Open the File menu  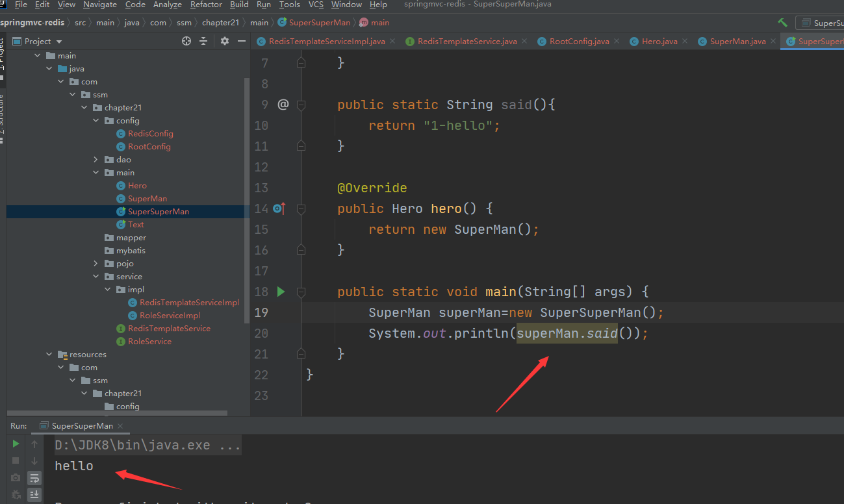[x=21, y=5]
